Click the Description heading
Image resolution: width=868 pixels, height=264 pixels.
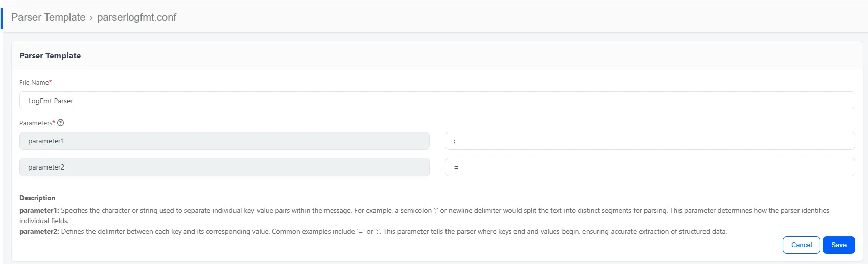[x=37, y=198]
